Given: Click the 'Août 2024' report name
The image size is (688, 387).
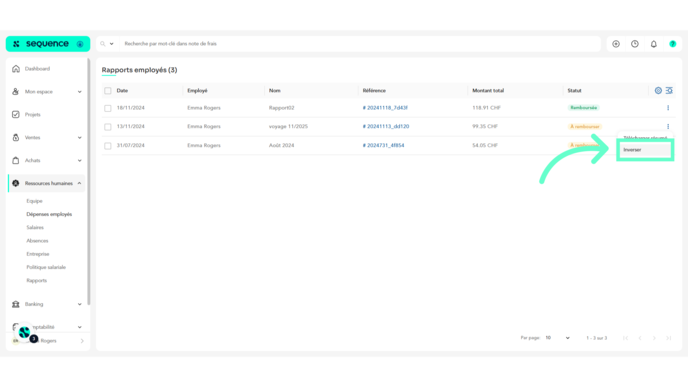Looking at the screenshot, I should pyautogui.click(x=281, y=145).
